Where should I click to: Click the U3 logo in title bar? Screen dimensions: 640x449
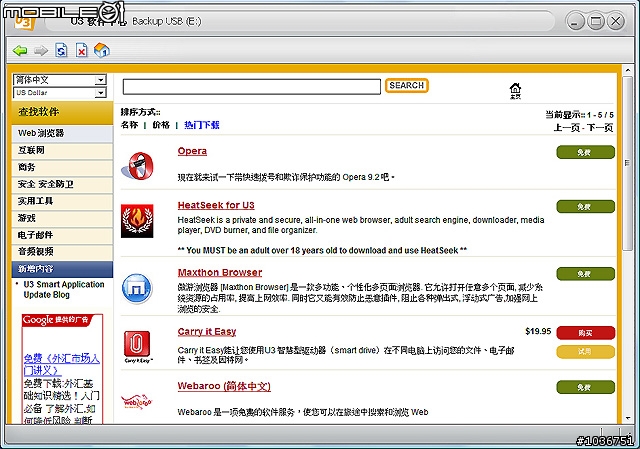coord(24,22)
